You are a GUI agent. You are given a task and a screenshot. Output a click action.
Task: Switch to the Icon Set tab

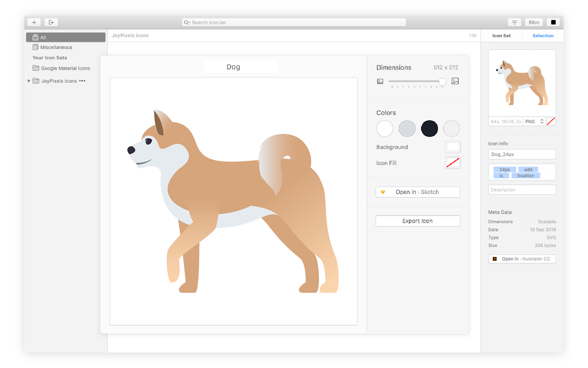pyautogui.click(x=501, y=36)
